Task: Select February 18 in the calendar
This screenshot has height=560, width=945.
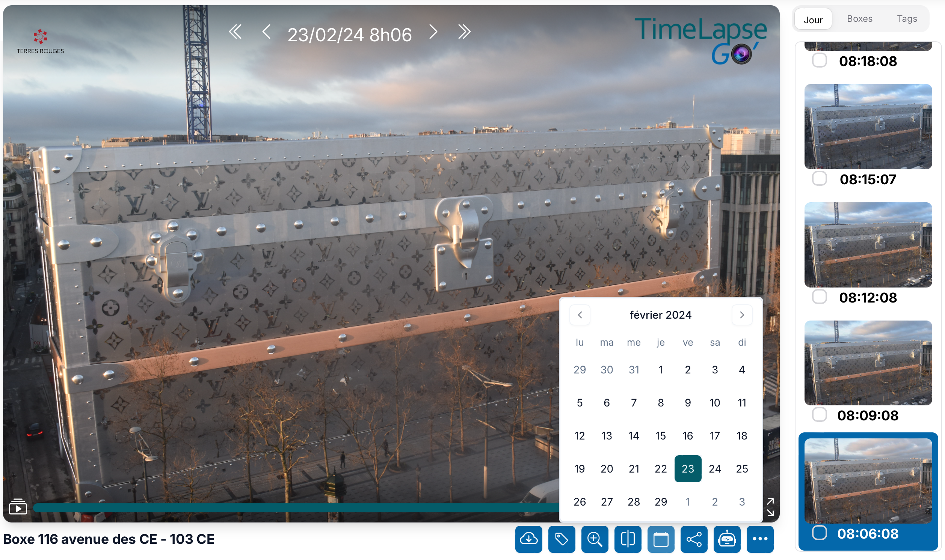Action: click(742, 436)
